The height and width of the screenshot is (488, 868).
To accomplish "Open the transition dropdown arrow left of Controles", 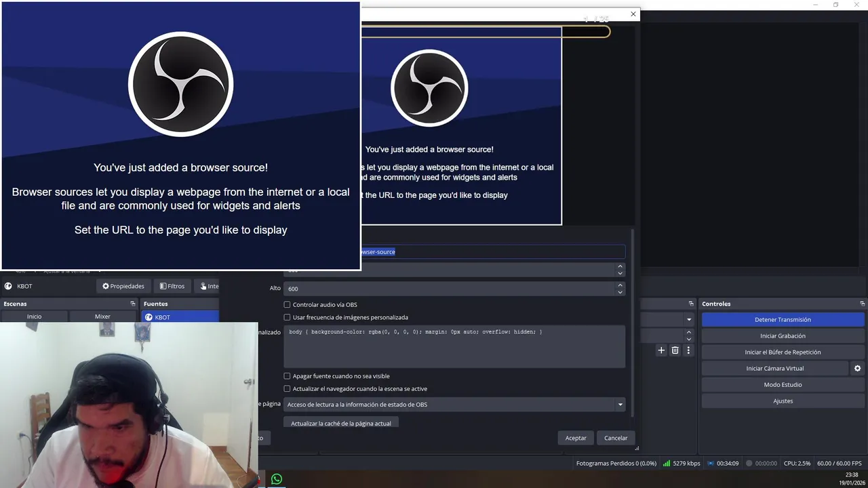I will click(689, 319).
